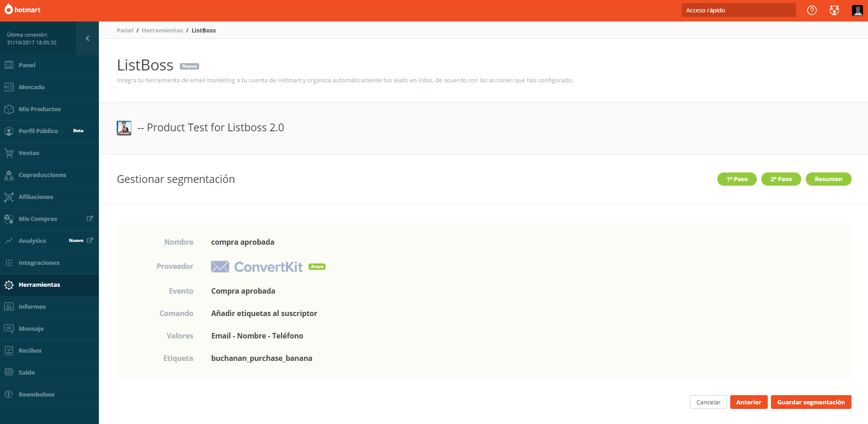Click the Ventas shopping cart icon

tap(9, 153)
